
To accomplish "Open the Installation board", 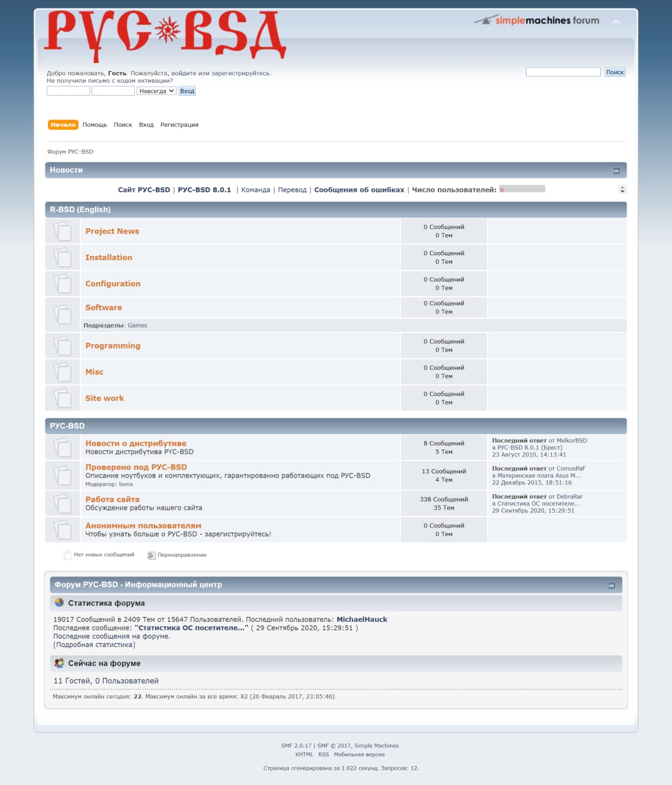I will point(109,258).
